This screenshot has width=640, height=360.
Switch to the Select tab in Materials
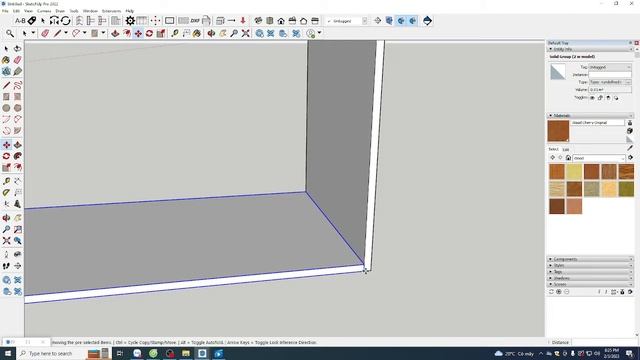[x=553, y=149]
